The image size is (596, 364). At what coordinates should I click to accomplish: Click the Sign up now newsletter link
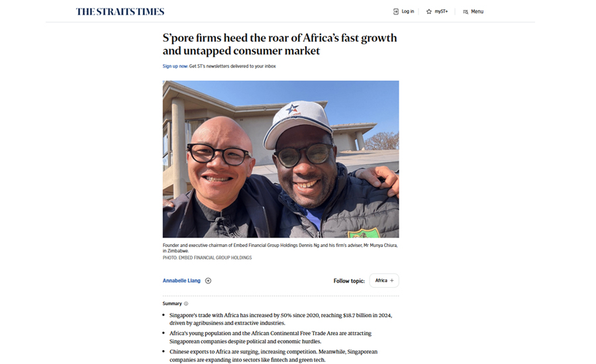[175, 66]
